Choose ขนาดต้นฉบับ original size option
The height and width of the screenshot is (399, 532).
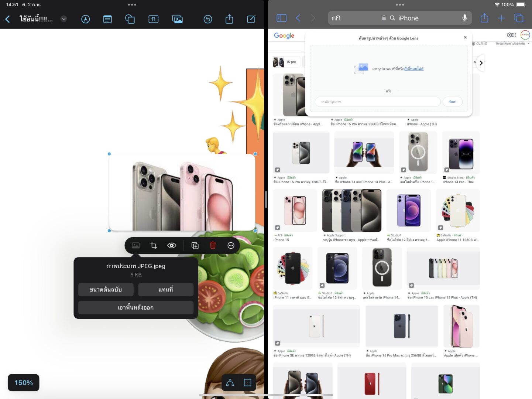coord(106,290)
